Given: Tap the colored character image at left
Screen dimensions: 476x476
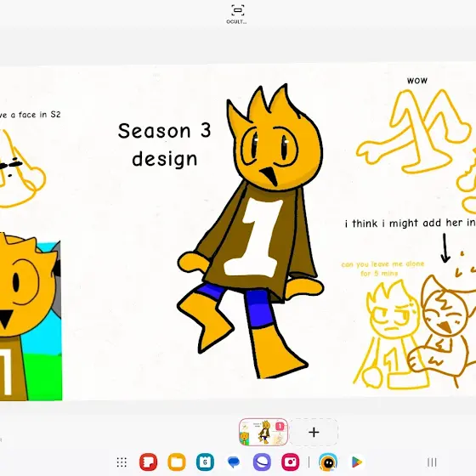Looking at the screenshot, I should point(31,316).
